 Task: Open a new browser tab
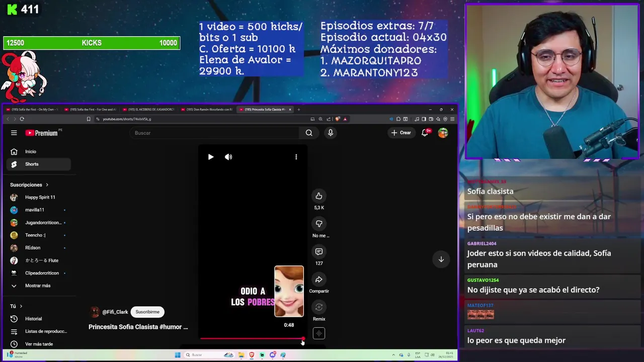tap(298, 109)
